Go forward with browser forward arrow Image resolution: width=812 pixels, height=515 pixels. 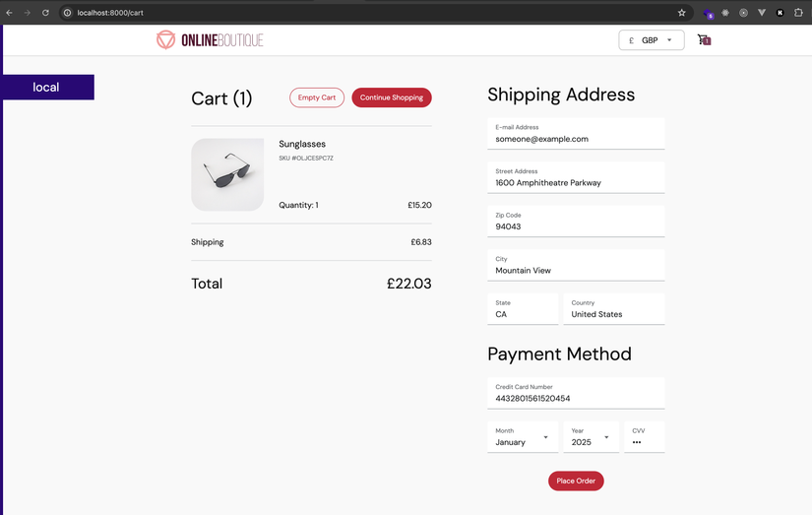point(27,13)
